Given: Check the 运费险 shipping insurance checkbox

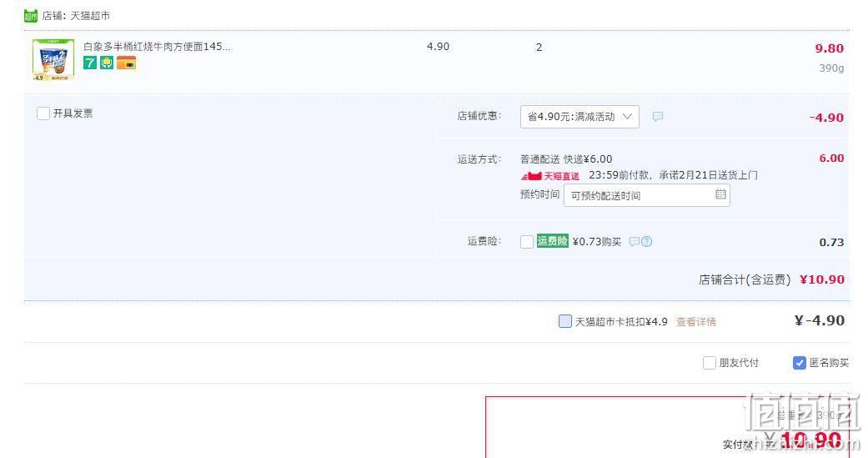Looking at the screenshot, I should point(527,242).
